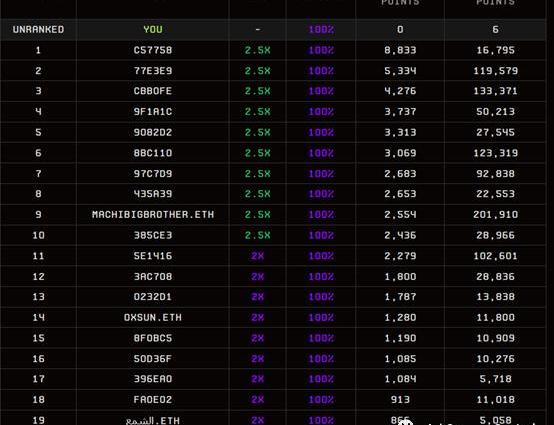Select the C57758 address at rank 1
Viewport: 554px width, 425px height.
click(153, 50)
